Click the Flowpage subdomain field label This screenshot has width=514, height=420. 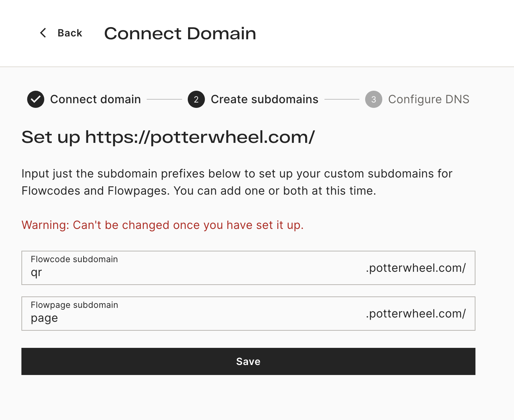pos(74,305)
